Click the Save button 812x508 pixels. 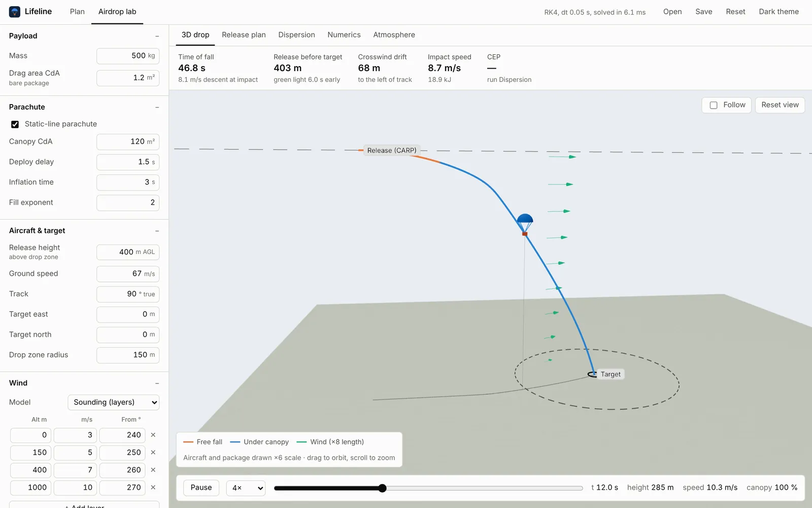click(704, 12)
